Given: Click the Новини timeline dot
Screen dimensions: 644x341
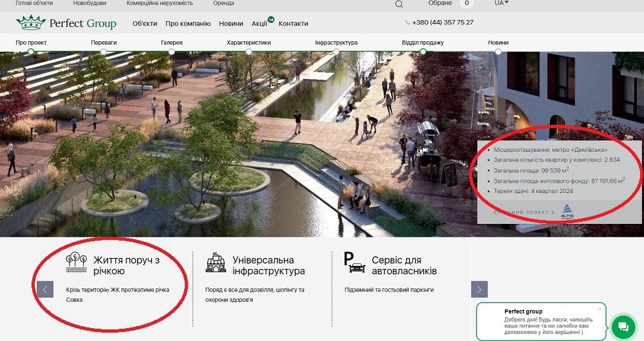Looking at the screenshot, I should [498, 51].
